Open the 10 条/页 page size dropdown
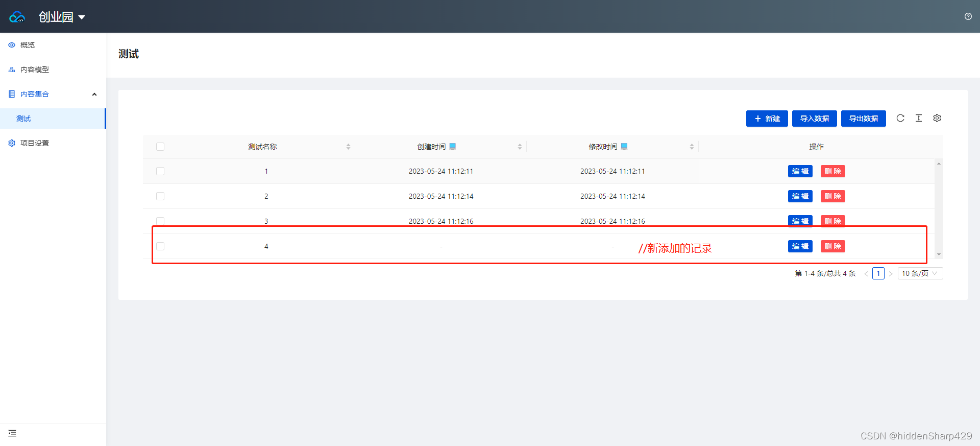 click(x=920, y=273)
